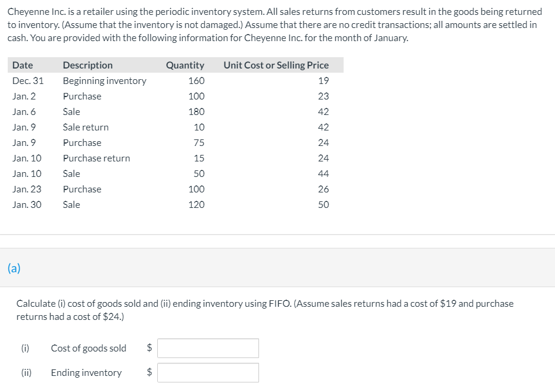Select the Dec. 31 Beginning inventory row
This screenshot has width=555, height=392.
pyautogui.click(x=104, y=80)
